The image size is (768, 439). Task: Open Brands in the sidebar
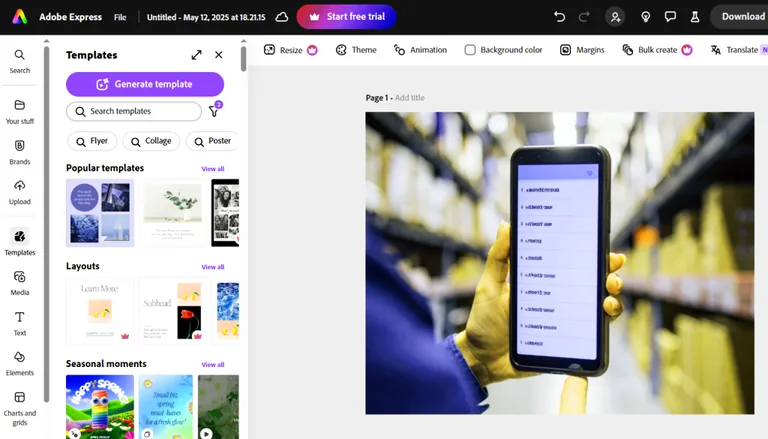(20, 152)
